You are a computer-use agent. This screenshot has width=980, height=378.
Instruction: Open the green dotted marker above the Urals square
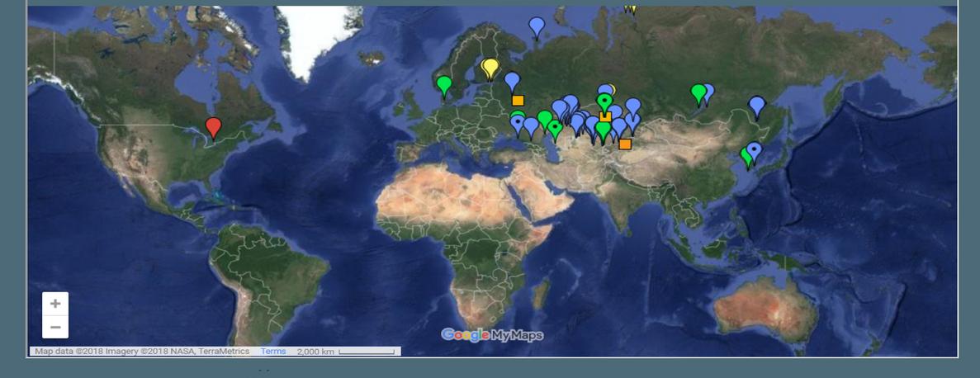click(x=604, y=102)
